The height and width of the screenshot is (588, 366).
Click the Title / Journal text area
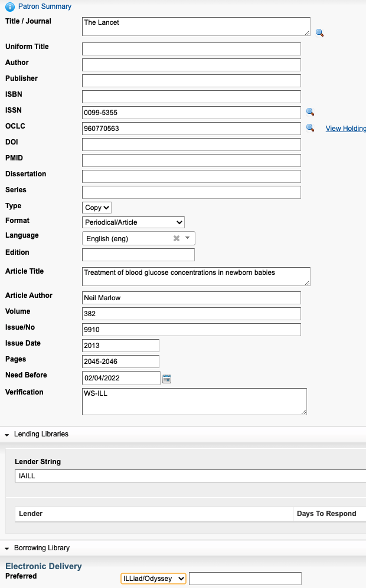[x=196, y=27]
